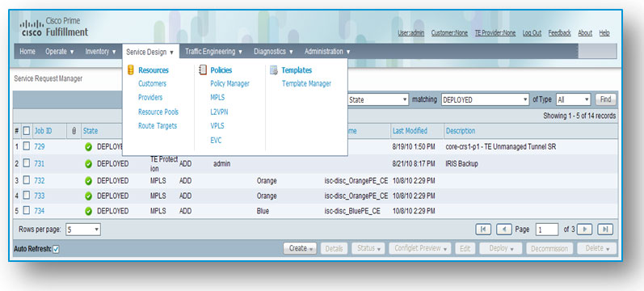Open the State search field dropdown
Image resolution: width=644 pixels, height=291 pixels.
coord(378,99)
